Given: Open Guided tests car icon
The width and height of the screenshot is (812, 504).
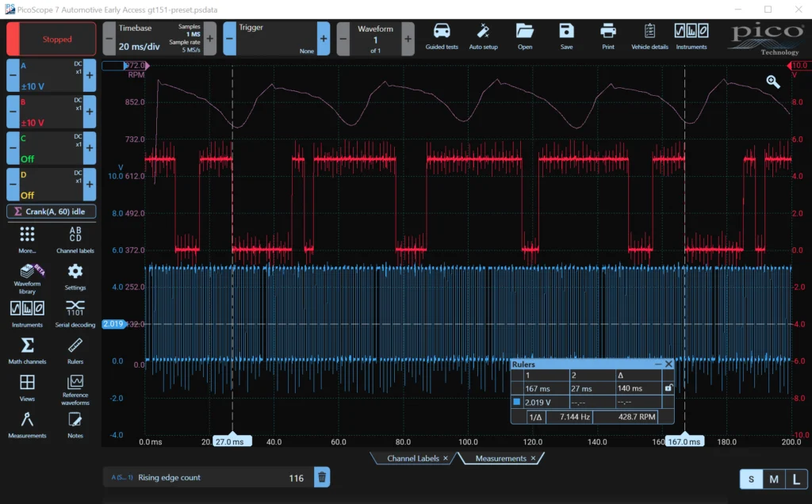Looking at the screenshot, I should tap(441, 36).
